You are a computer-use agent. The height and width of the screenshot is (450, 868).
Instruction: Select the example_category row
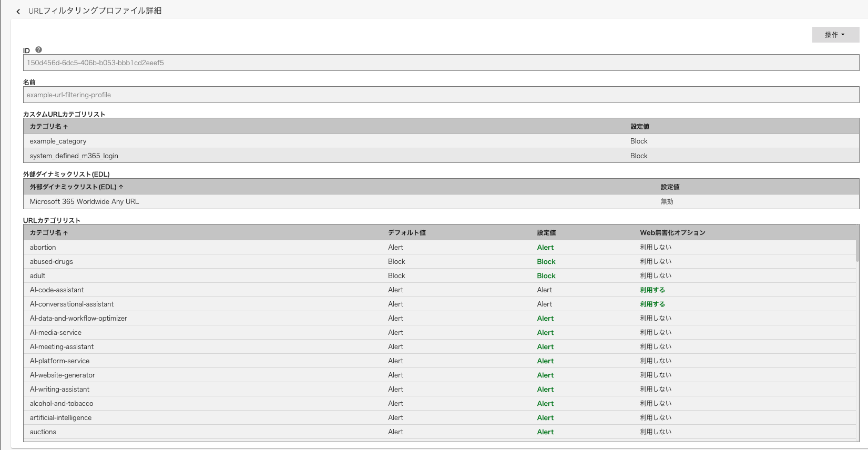(x=441, y=141)
